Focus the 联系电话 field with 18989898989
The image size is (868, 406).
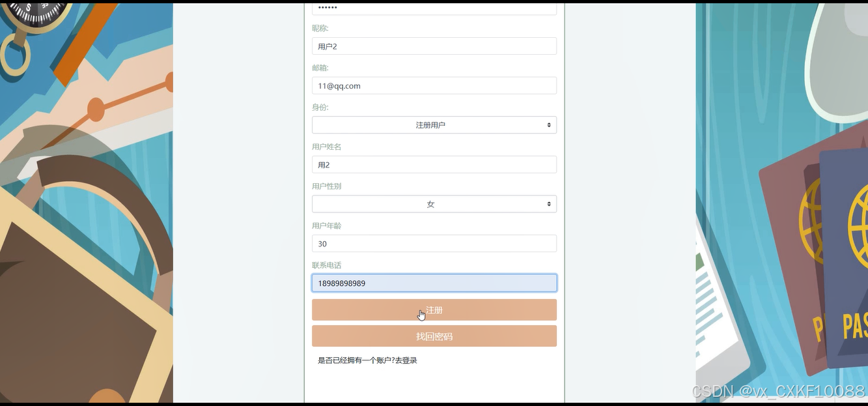coord(434,283)
